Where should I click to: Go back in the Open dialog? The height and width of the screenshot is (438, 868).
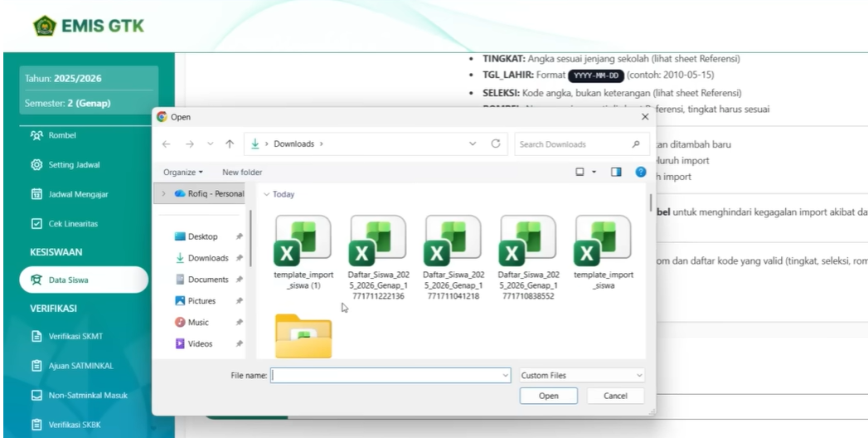[166, 144]
